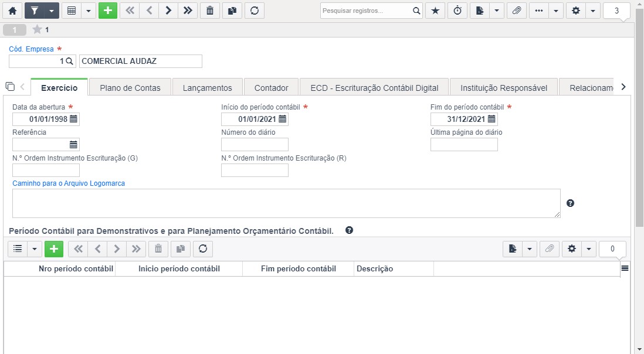Open sub-grid settings gear
This screenshot has height=354, width=644.
coord(572,249)
